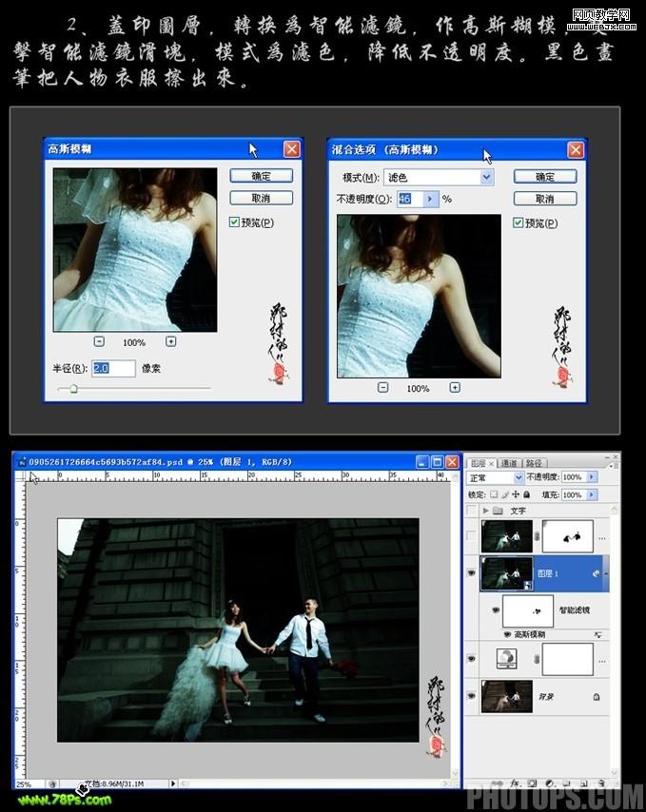The image size is (646, 812).
Task: Zoom out in the 混合选项 dialog preview
Action: coord(382,387)
